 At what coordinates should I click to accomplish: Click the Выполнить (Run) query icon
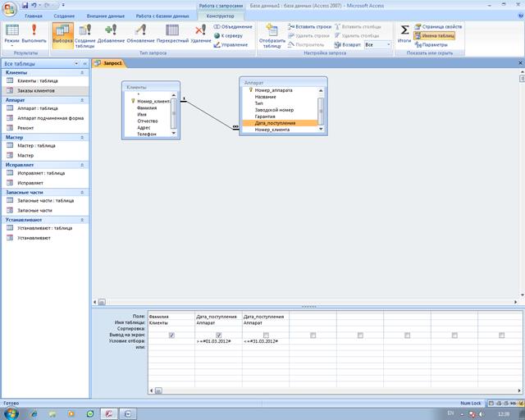coord(34,33)
